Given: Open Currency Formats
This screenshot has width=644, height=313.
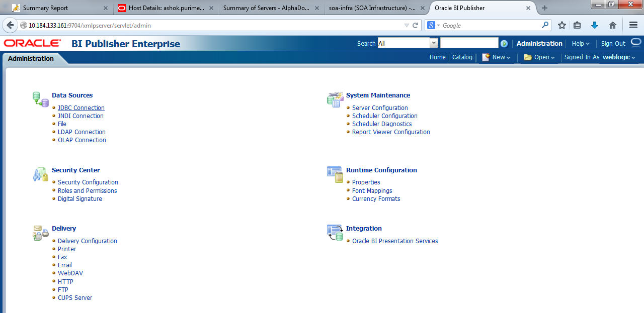Looking at the screenshot, I should point(376,199).
